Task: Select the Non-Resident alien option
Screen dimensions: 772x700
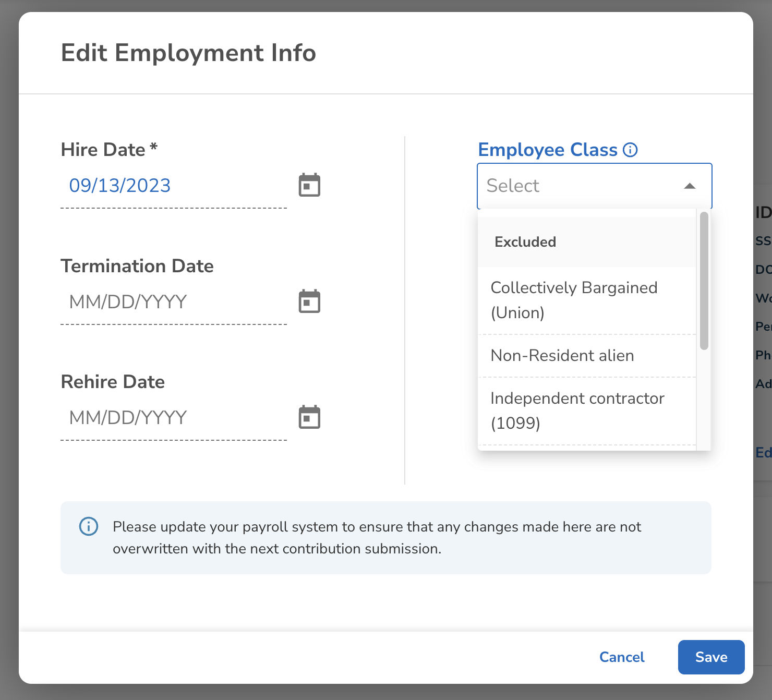Action: (562, 356)
